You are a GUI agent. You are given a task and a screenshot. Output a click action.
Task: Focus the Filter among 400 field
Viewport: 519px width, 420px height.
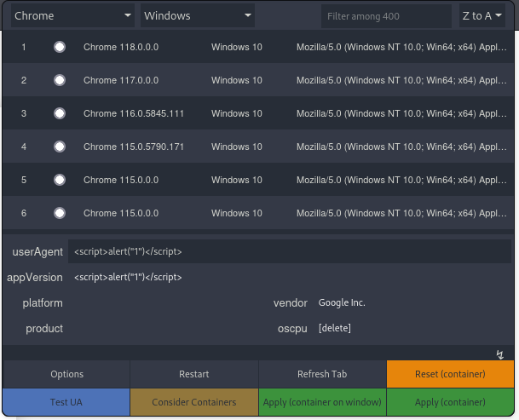tap(386, 16)
